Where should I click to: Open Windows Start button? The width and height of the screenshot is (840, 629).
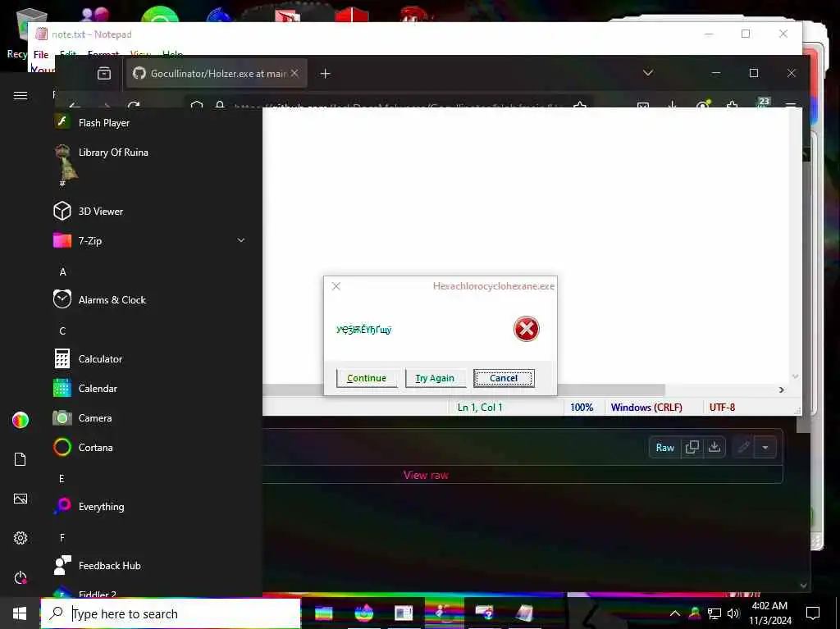[x=20, y=613]
